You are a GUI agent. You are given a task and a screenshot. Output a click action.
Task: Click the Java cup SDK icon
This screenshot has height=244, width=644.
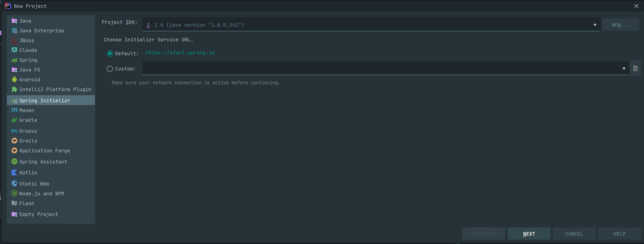click(148, 25)
